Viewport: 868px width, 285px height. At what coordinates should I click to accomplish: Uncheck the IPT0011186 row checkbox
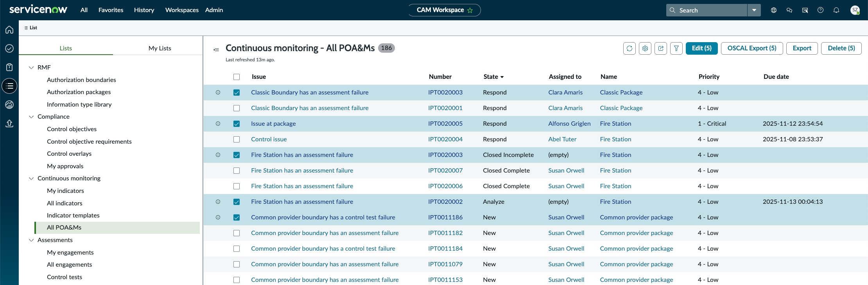tap(237, 217)
